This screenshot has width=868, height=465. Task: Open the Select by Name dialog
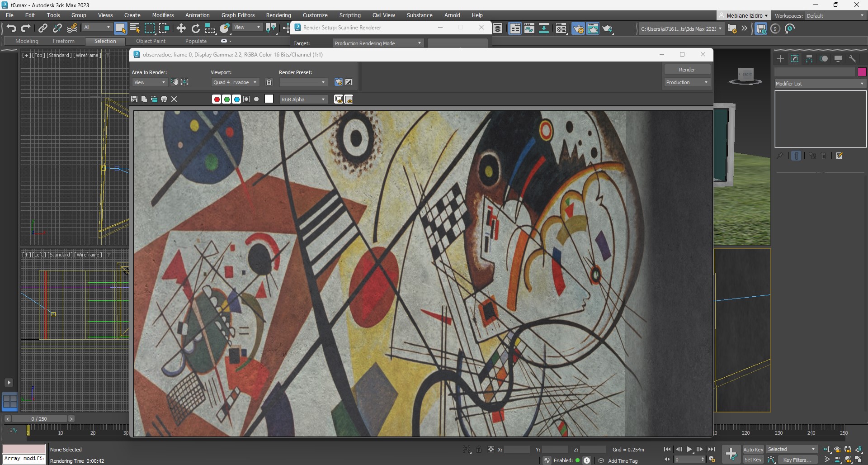point(135,28)
